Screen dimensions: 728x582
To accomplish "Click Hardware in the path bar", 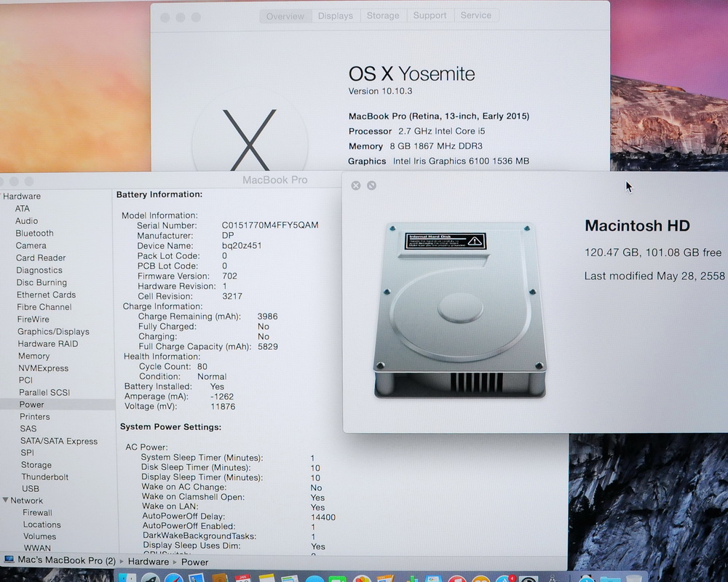I will [x=149, y=562].
